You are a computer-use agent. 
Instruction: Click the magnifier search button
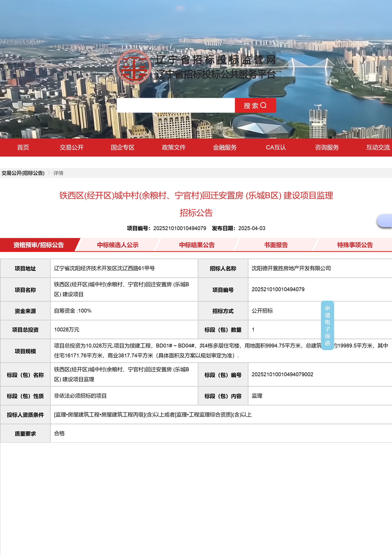[x=255, y=105]
